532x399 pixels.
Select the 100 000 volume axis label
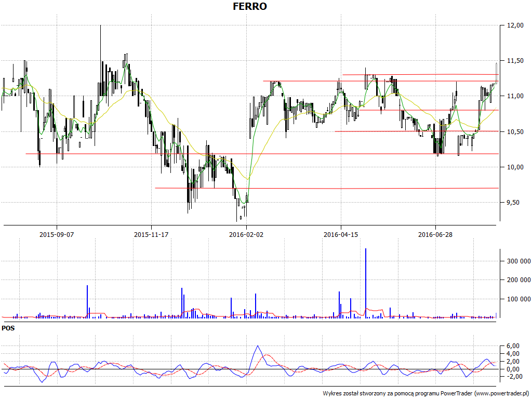pos(519,299)
